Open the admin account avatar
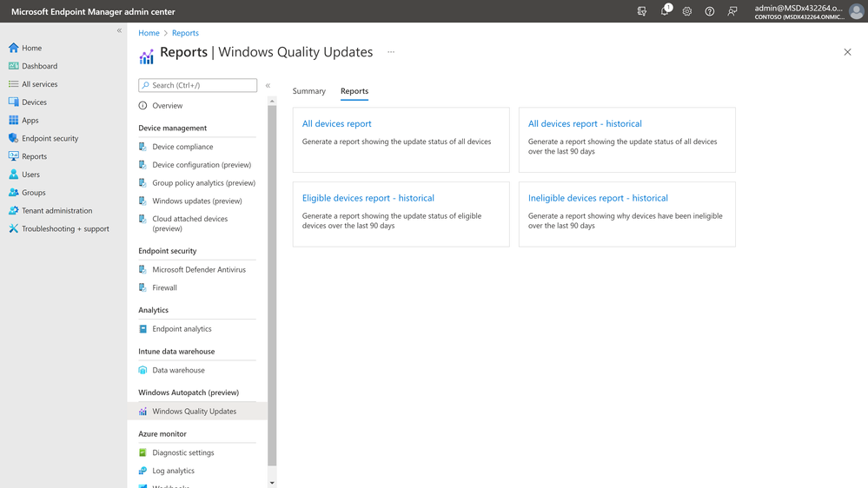The height and width of the screenshot is (488, 868). 856,11
